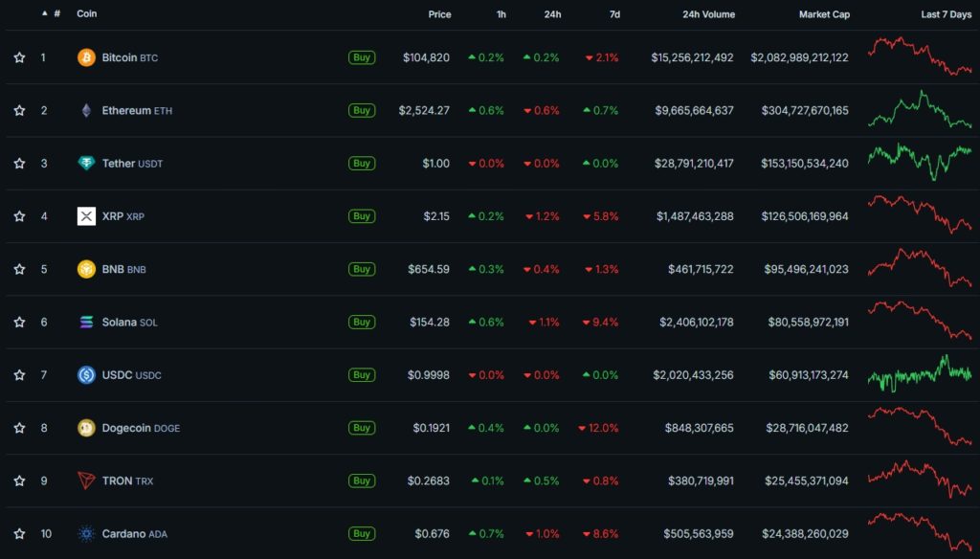Viewport: 980px width, 559px height.
Task: Click the Buy button for Bitcoin
Action: click(x=362, y=57)
